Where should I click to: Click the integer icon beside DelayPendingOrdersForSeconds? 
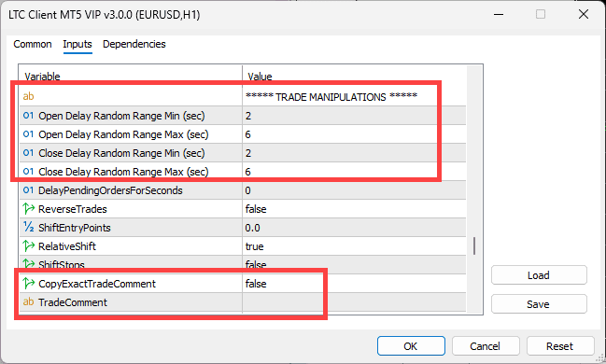28,190
